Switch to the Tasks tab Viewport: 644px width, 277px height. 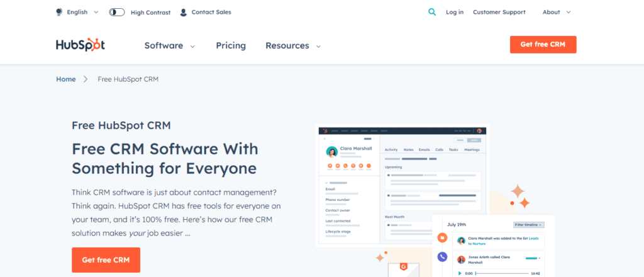point(453,149)
